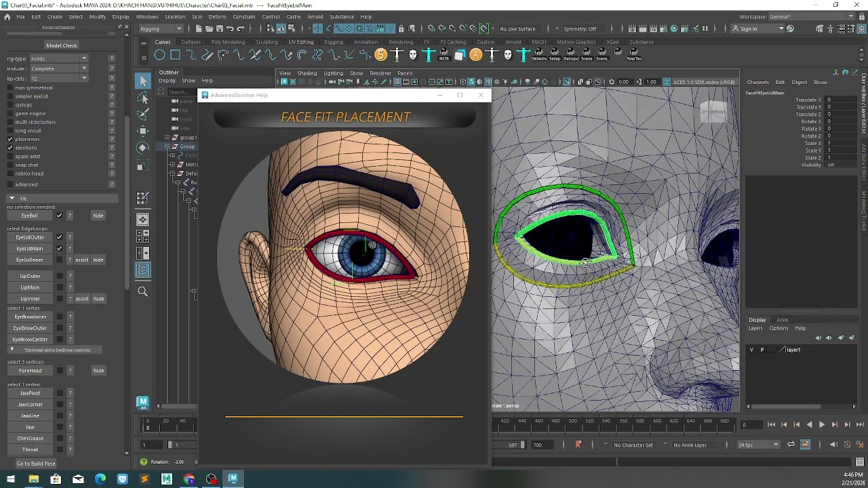Open the 24 fps frame rate dropdown
868x488 pixels.
[758, 445]
